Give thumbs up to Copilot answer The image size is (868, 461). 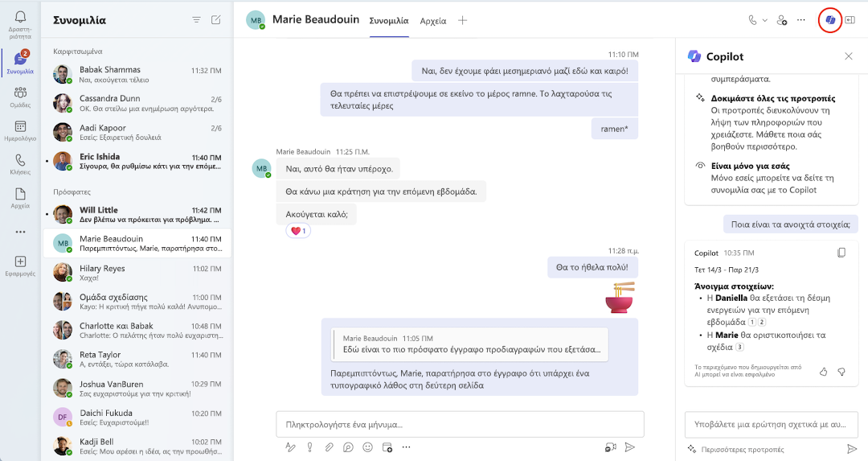(x=823, y=372)
